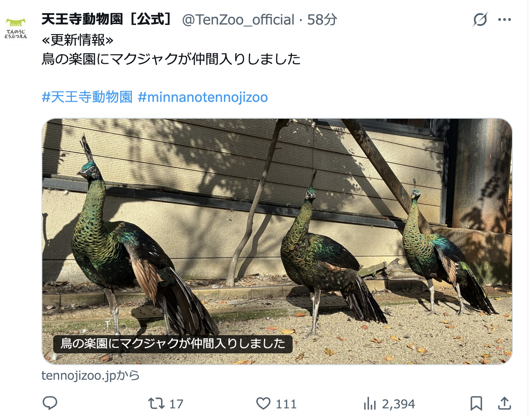Click the like count 111
The image size is (532, 417).
tap(286, 404)
